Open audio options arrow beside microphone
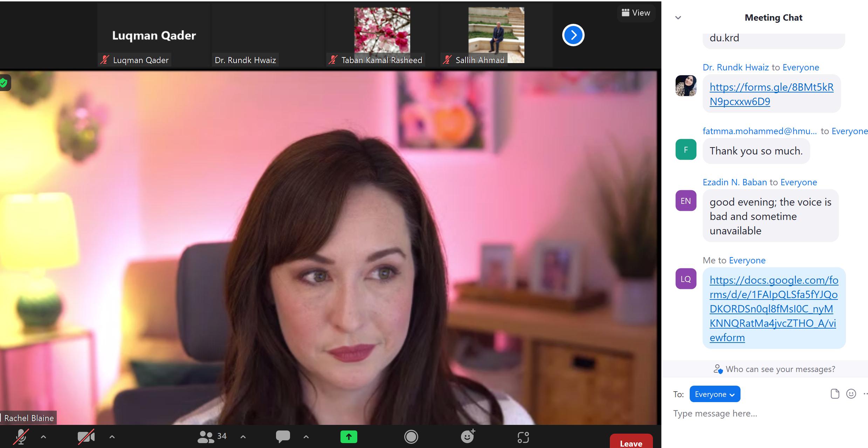The width and height of the screenshot is (868, 448). pos(43,437)
